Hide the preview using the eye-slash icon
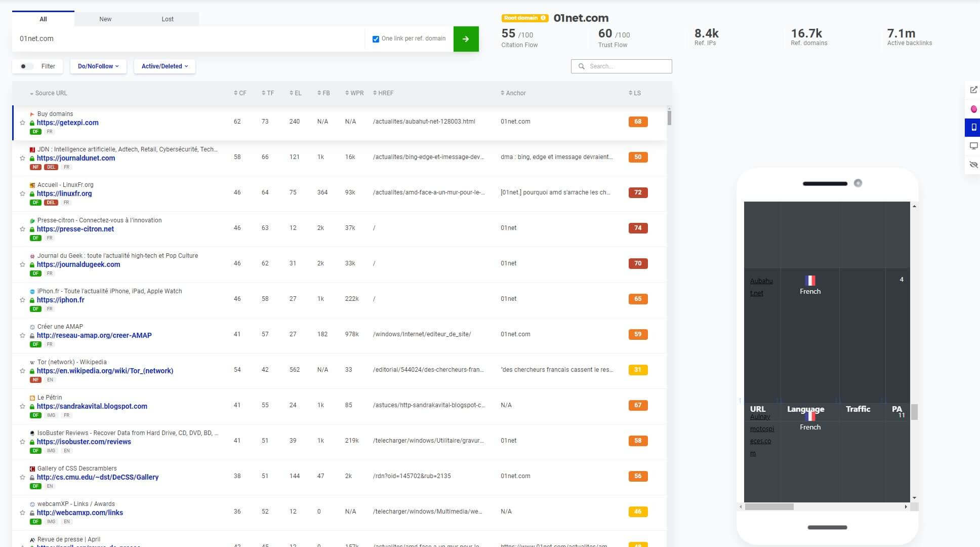980x547 pixels. pos(972,165)
